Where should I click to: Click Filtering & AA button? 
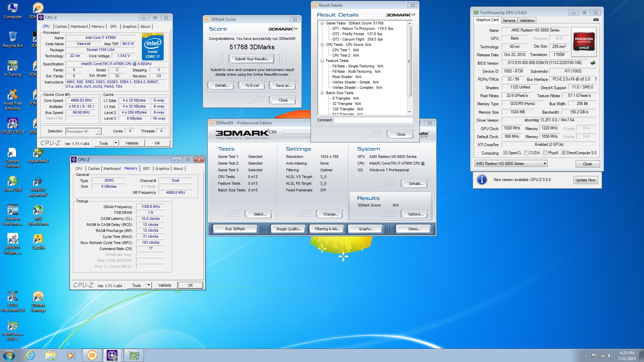(x=327, y=229)
